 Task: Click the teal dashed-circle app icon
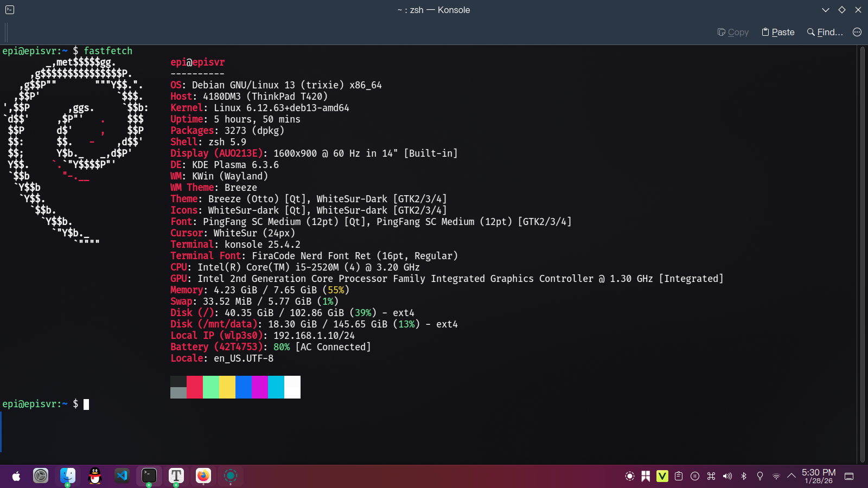(231, 476)
